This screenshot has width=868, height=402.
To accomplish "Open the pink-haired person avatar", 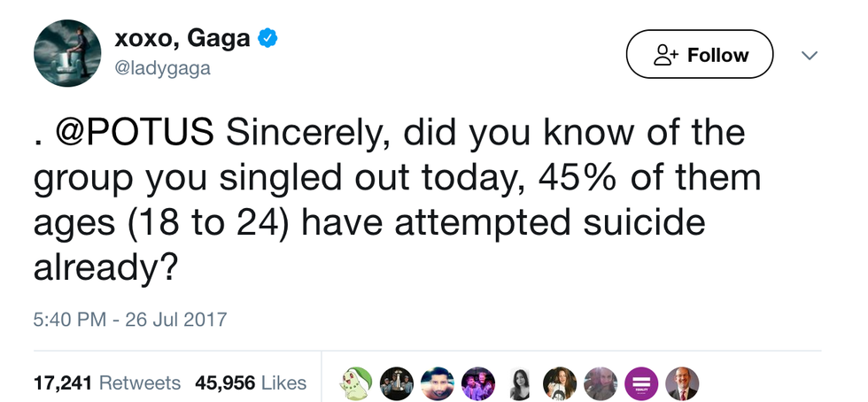I will pos(601,383).
